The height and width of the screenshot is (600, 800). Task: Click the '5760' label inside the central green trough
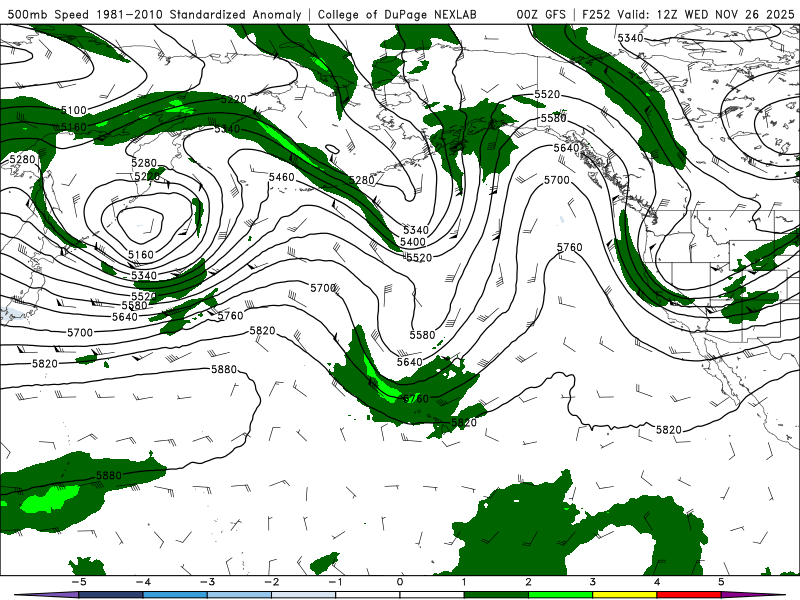click(416, 398)
